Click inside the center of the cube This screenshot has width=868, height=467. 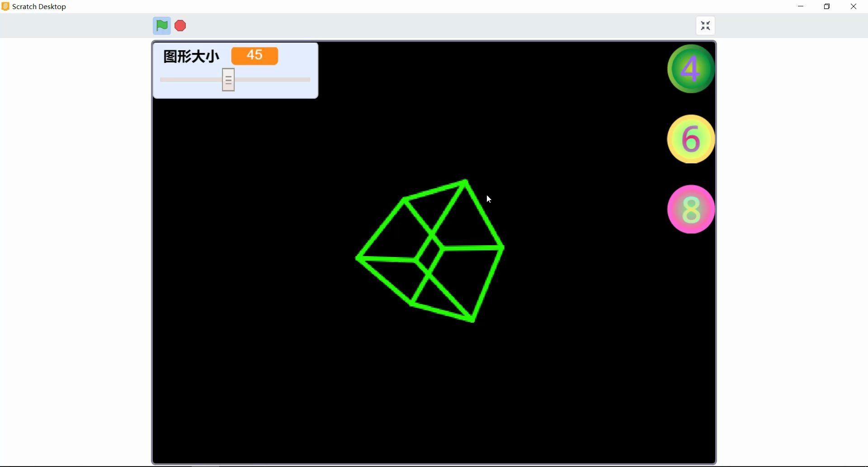point(429,251)
